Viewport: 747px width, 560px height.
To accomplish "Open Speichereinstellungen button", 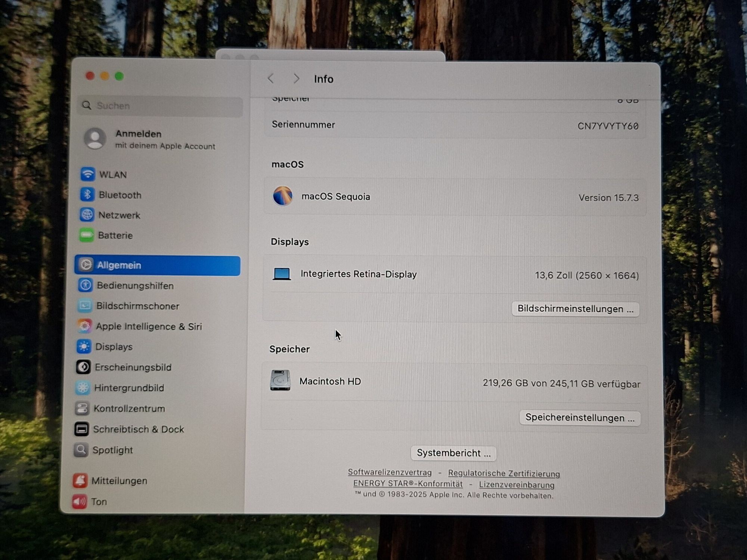I will pos(579,418).
